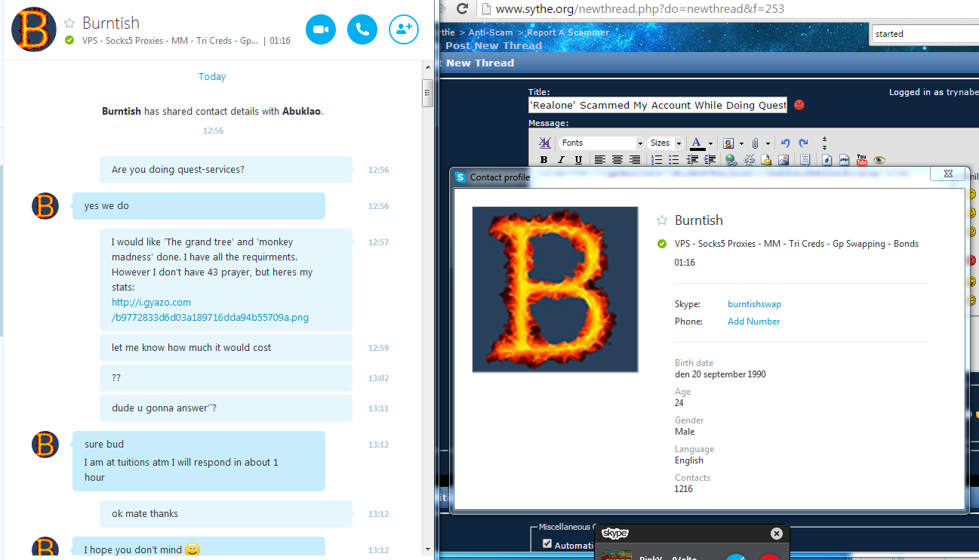Viewport: 979px width, 560px height.
Task: Dismiss the Skype call notification popup
Action: pyautogui.click(x=777, y=534)
